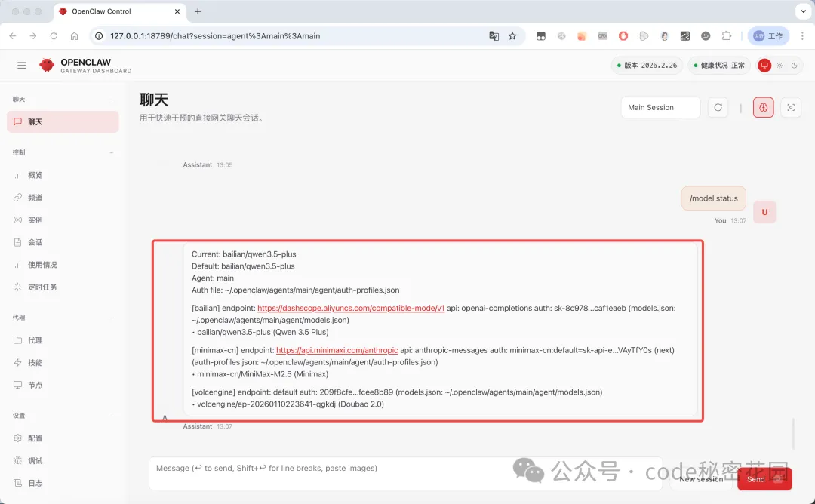Open the Main Session selector
815x504 pixels.
point(660,108)
